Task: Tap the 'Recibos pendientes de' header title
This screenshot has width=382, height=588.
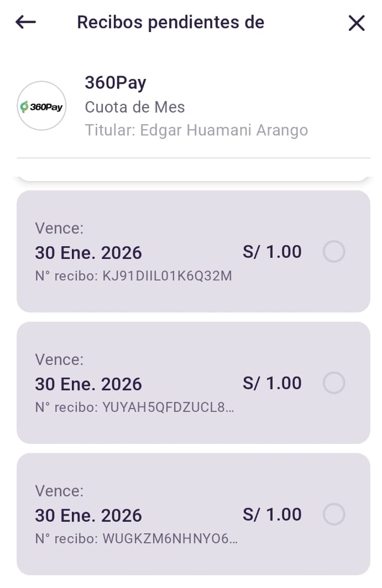Action: 170,22
